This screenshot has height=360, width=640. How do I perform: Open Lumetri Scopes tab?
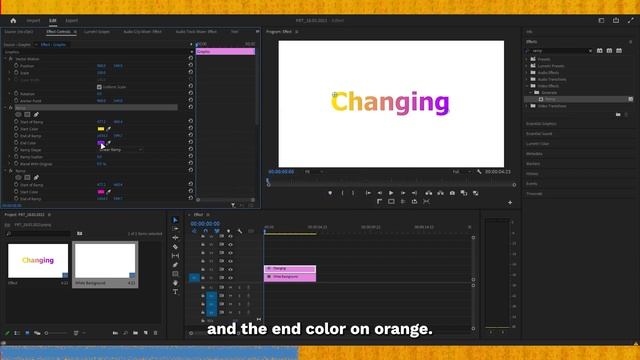(97, 31)
